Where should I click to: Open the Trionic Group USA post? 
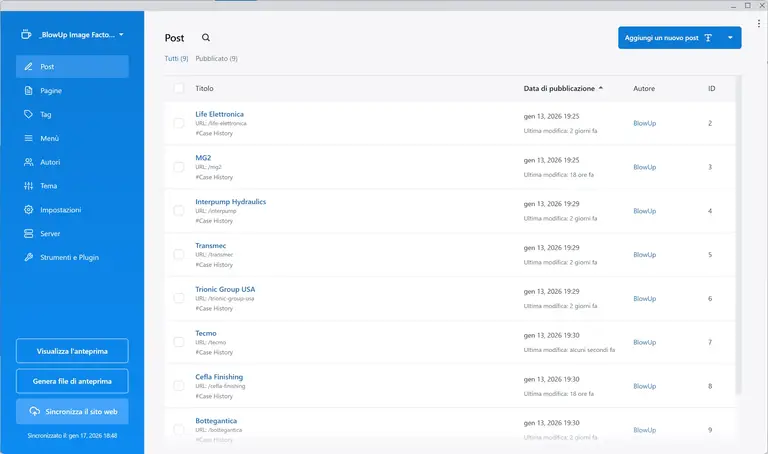[x=225, y=289]
